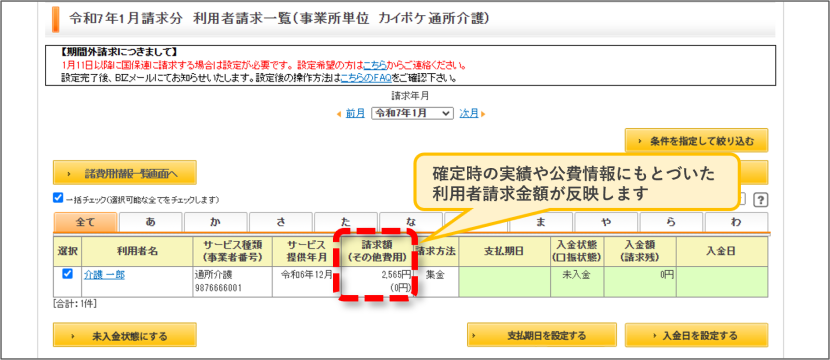Click the orange left arrow beside 前月
Viewport: 830px width, 360px height.
339,114
